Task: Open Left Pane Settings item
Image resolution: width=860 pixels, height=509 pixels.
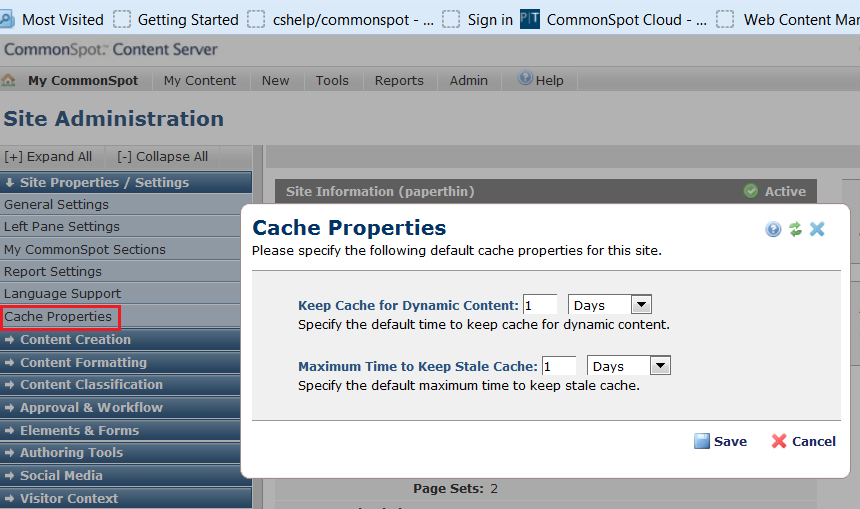Action: click(x=61, y=227)
